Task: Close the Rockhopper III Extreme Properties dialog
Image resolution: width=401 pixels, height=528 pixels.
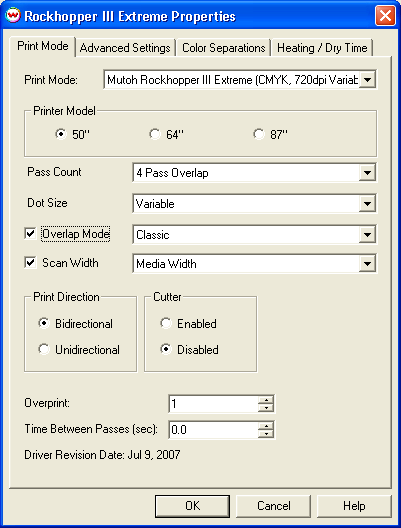Action: [x=385, y=16]
